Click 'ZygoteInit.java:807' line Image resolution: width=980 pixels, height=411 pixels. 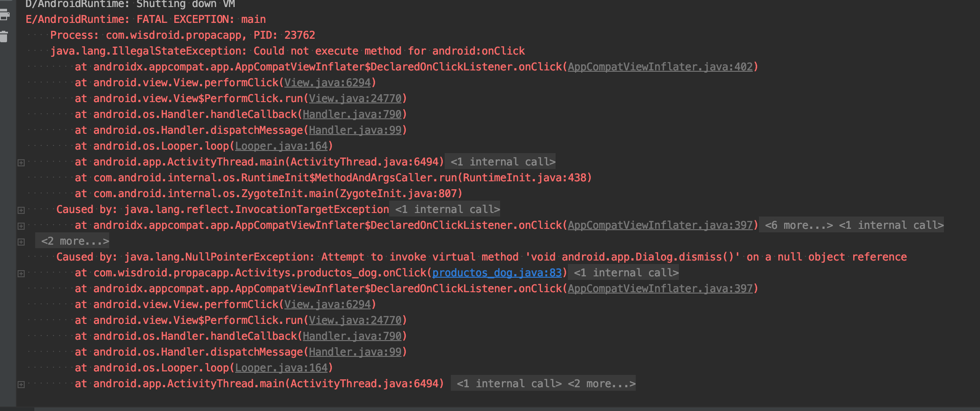pos(269,194)
